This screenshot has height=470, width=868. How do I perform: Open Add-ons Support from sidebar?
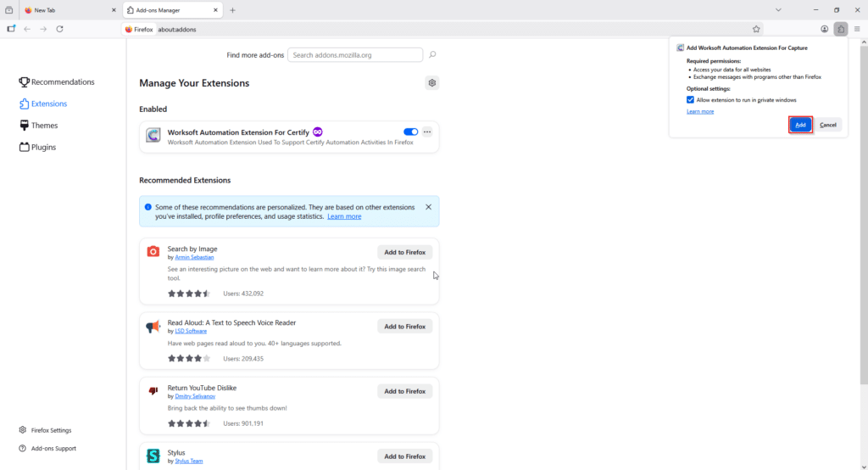tap(47, 449)
